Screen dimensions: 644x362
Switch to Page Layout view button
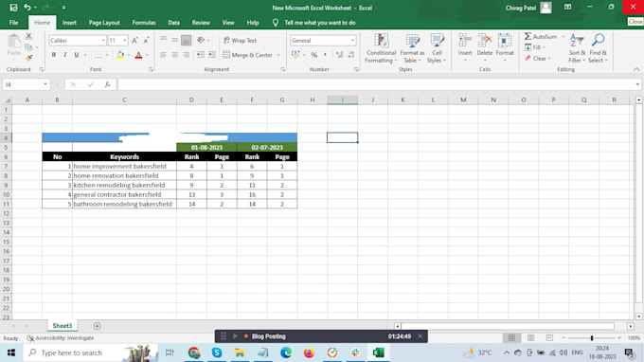[530, 337]
